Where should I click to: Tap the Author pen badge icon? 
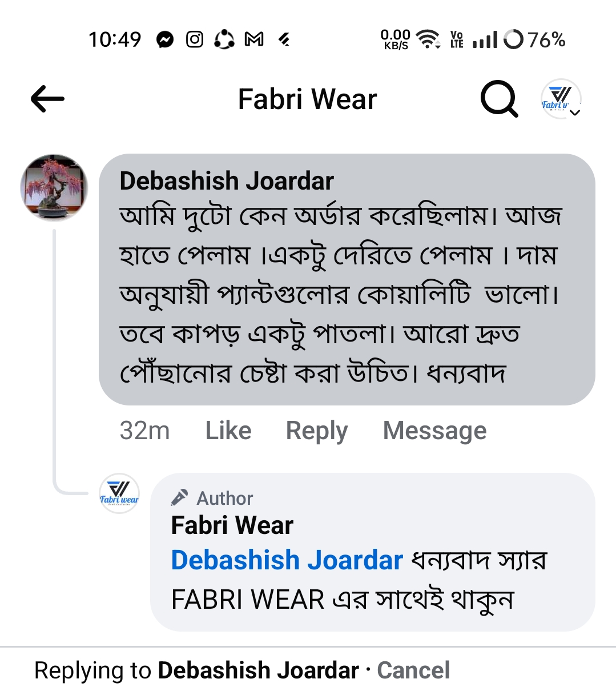click(179, 498)
